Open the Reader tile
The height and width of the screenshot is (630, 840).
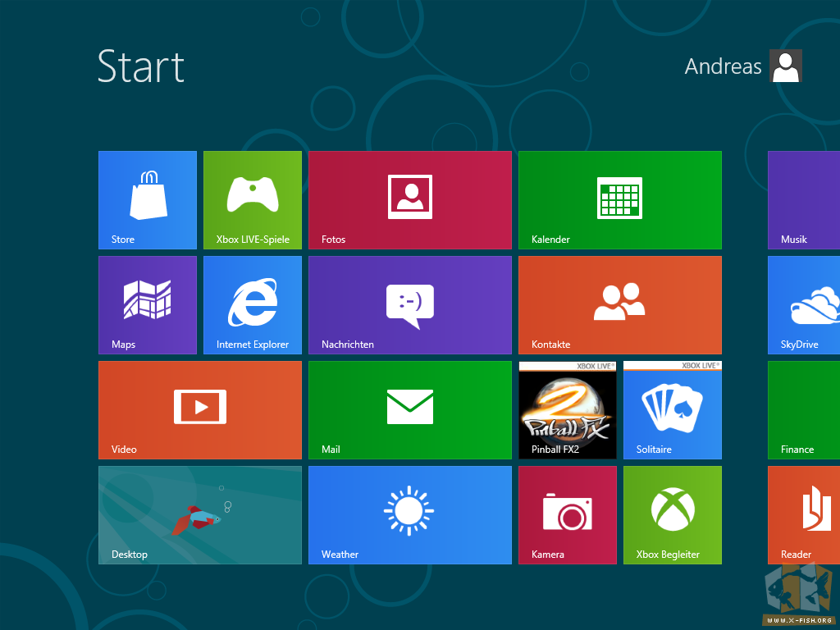804,515
